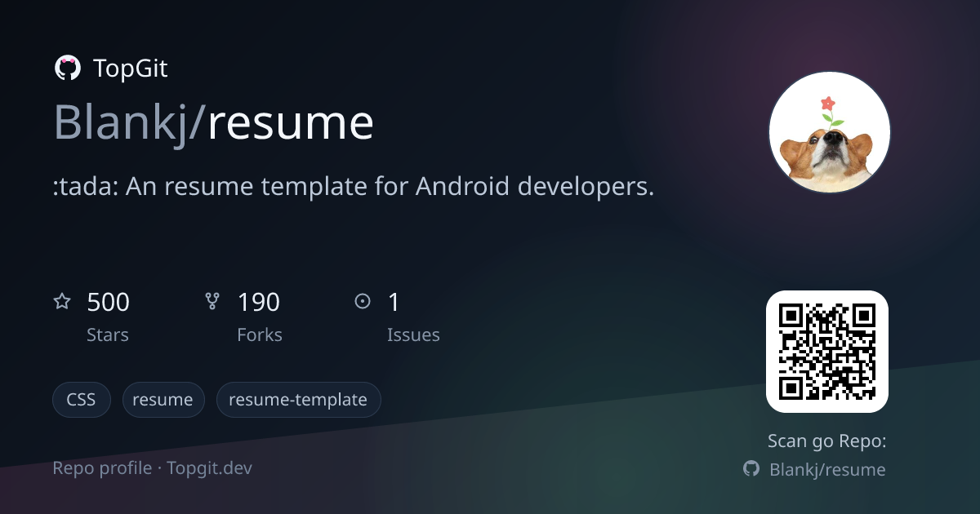The image size is (980, 514).
Task: Click the issues circle icon beside 1
Action: tap(363, 302)
